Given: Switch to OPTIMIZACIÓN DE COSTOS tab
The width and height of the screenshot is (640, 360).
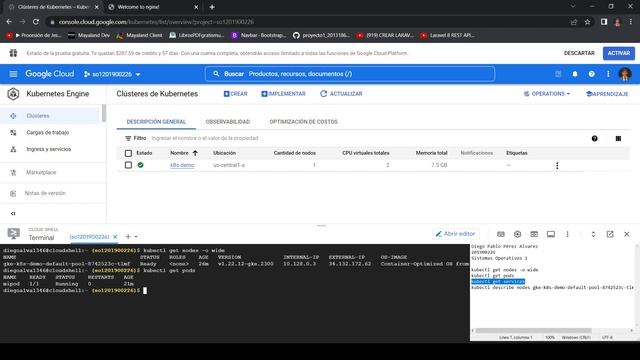Looking at the screenshot, I should click(x=304, y=122).
